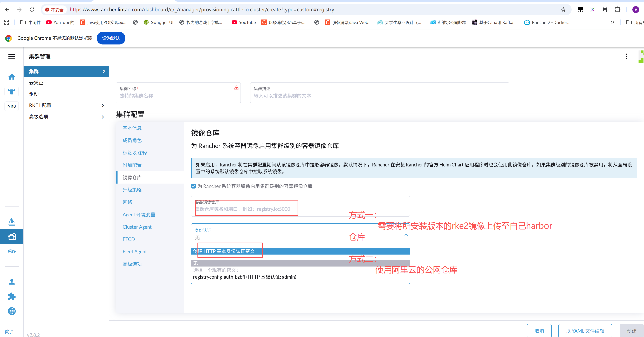Open 云凭证 in the sidebar
This screenshot has height=337, width=644.
coord(66,83)
